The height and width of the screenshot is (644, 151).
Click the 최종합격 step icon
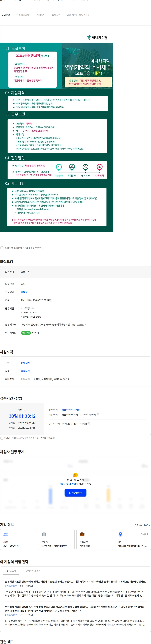click(99, 167)
